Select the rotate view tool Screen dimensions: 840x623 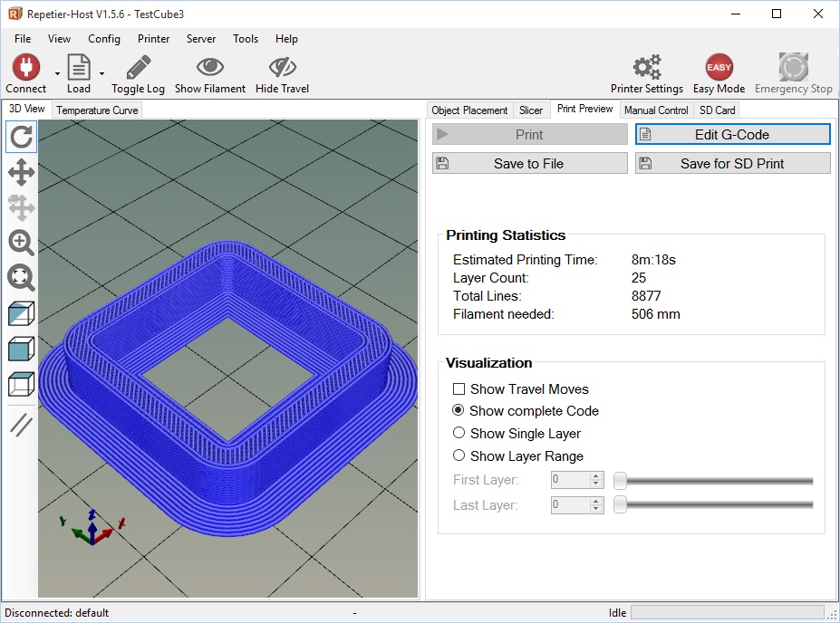(22, 137)
